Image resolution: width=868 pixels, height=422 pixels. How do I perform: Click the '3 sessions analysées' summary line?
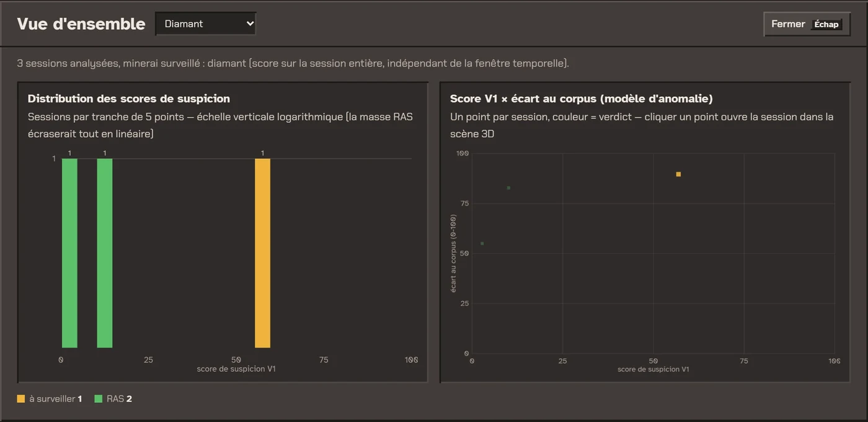(x=293, y=63)
